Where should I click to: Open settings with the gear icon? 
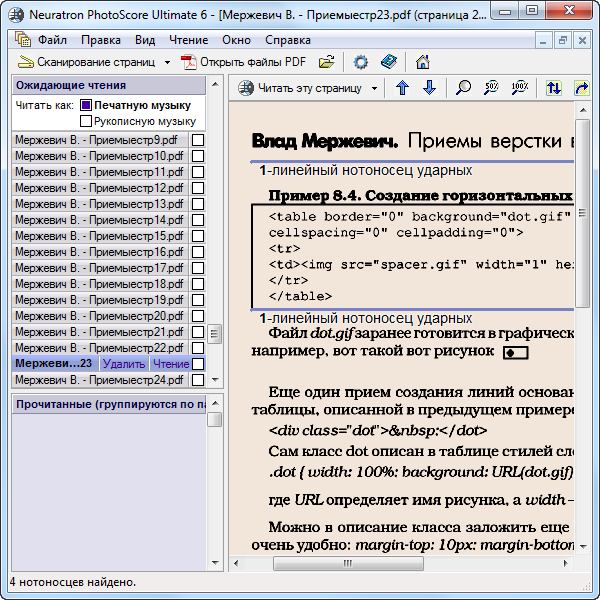coord(361,62)
